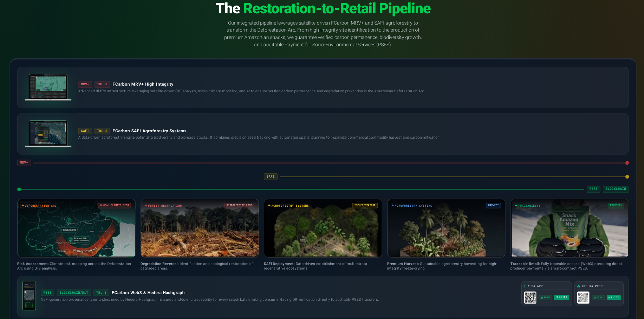Click the IMPLEMENTATION tag
This screenshot has width=644, height=319.
pos(365,205)
